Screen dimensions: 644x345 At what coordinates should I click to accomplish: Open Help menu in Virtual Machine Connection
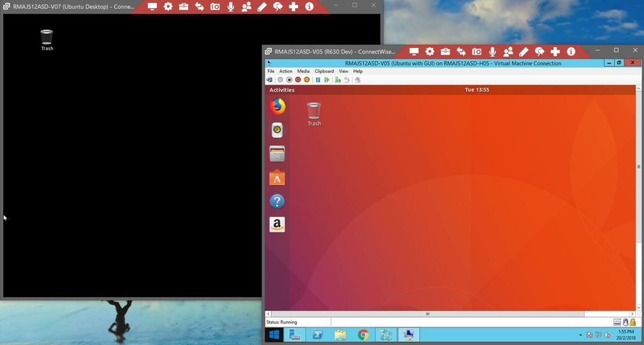pos(358,71)
